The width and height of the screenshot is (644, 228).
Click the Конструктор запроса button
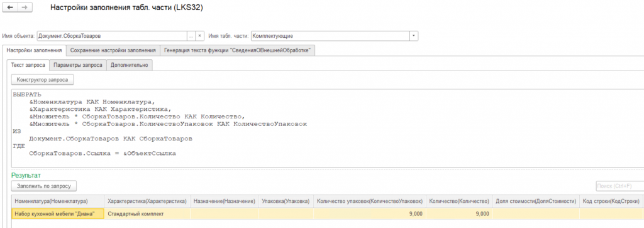(43, 79)
